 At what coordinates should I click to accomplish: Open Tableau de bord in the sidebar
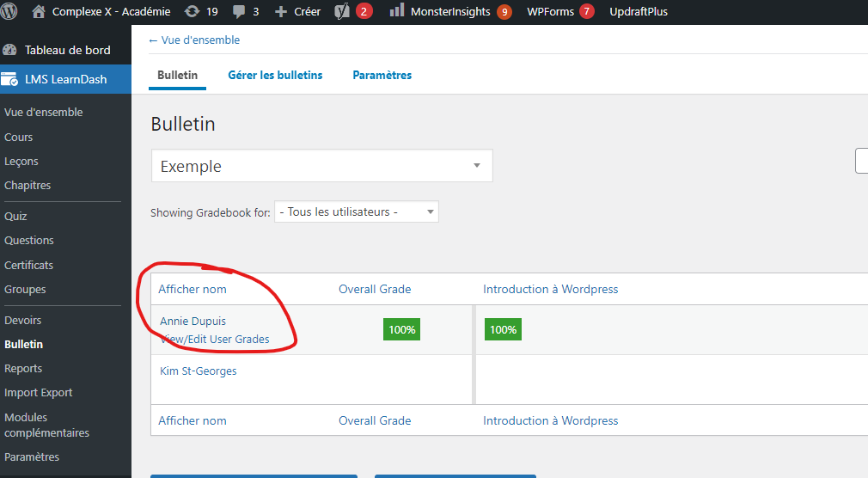point(68,50)
